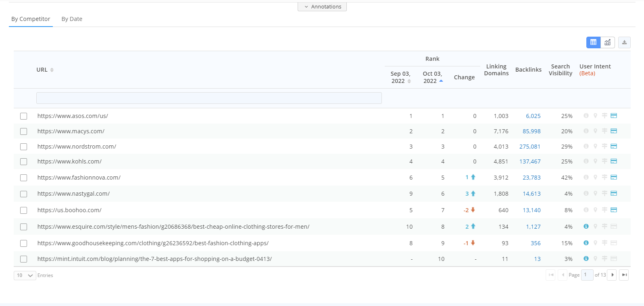Open the 10 Entries per page dropdown
Screen dimensions: 644x306
(25, 275)
